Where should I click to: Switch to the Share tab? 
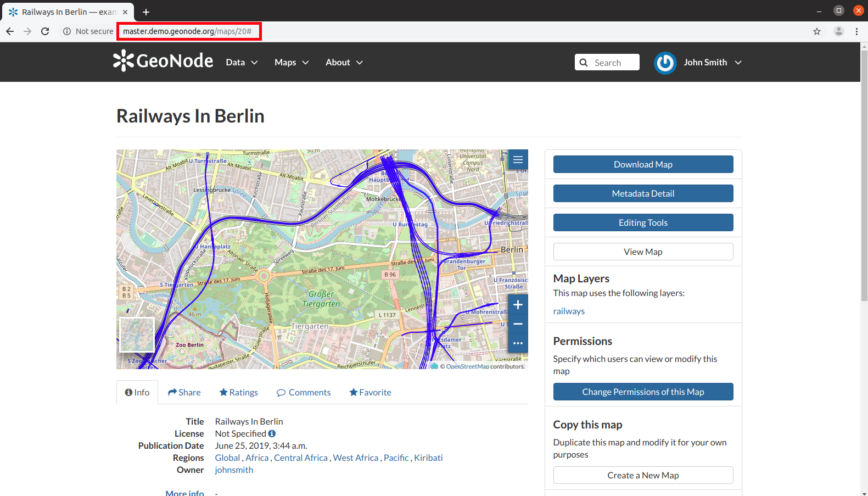coord(184,392)
